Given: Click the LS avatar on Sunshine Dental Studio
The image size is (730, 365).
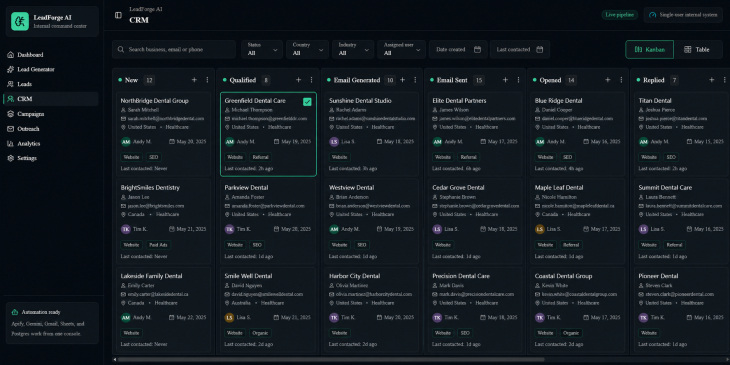Looking at the screenshot, I should pos(334,142).
